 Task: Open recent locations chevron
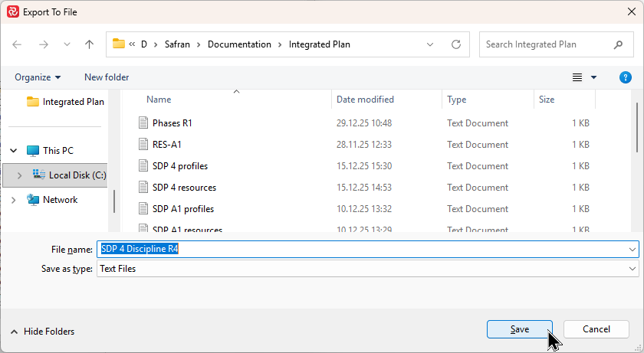tap(67, 44)
